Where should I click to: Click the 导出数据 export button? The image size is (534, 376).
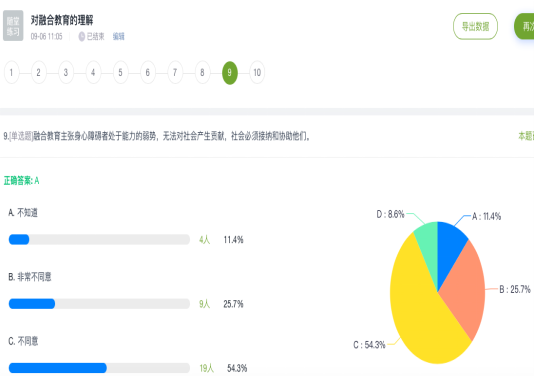pos(475,26)
